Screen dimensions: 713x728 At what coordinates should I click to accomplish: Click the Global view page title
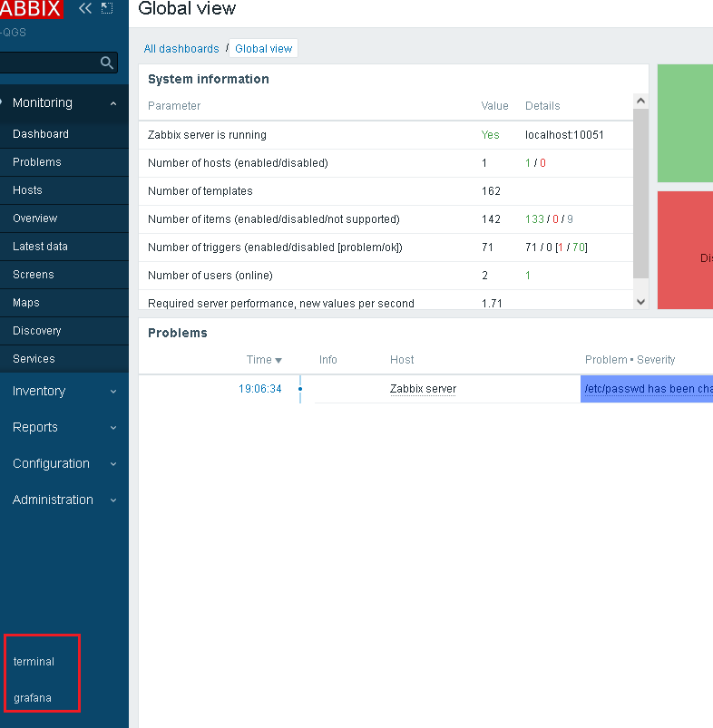(x=187, y=9)
